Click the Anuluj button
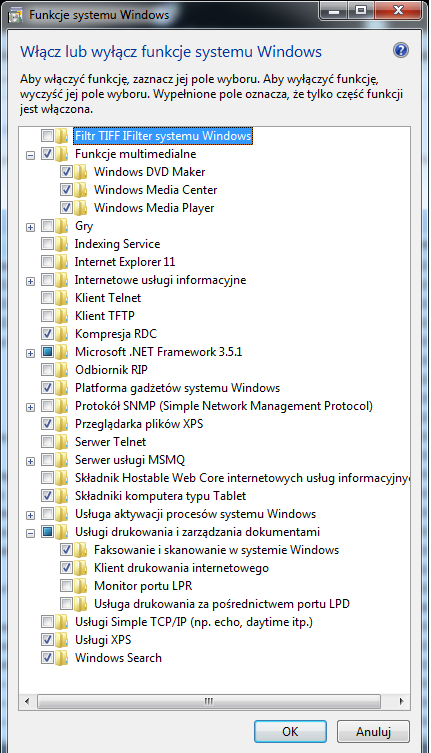This screenshot has height=753, width=431. pos(373,731)
